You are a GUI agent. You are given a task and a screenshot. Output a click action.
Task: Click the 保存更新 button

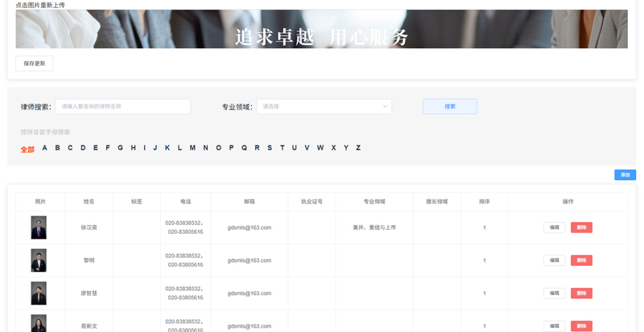click(35, 64)
